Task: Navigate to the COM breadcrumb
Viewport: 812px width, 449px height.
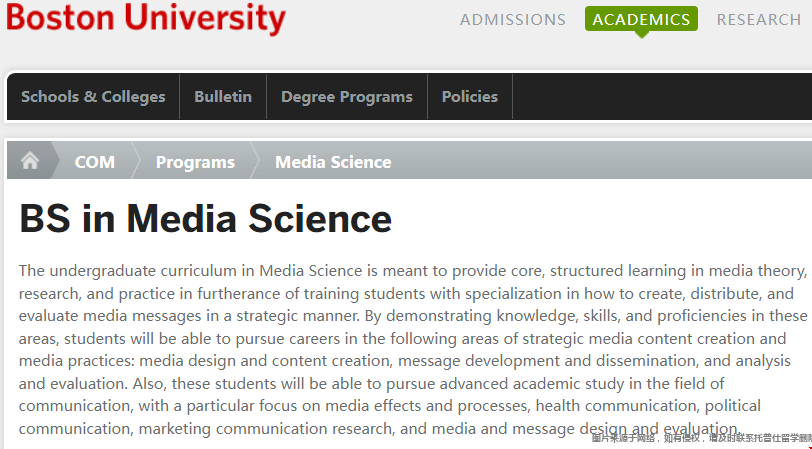Action: pos(95,162)
